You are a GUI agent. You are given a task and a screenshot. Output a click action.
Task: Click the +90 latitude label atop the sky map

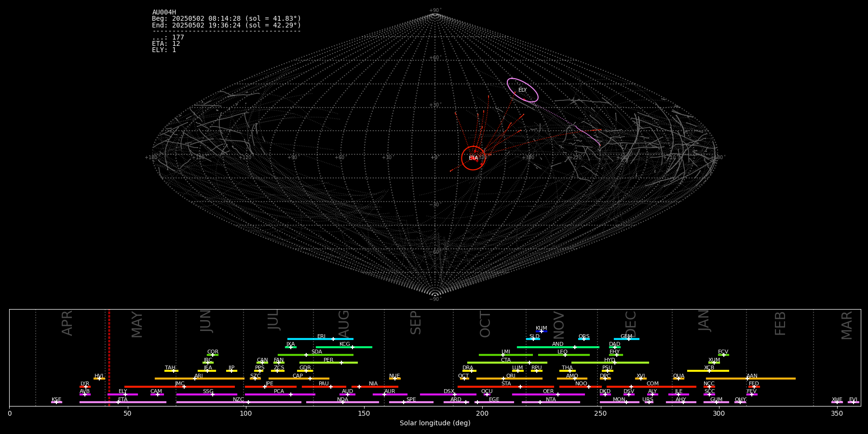(434, 10)
